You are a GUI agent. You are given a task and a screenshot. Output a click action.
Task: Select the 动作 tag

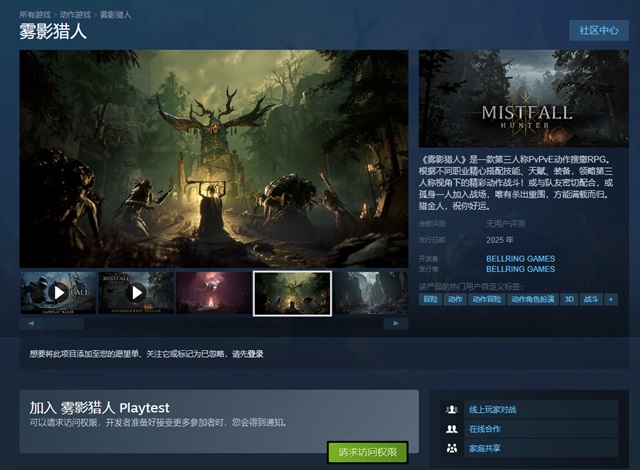(455, 299)
